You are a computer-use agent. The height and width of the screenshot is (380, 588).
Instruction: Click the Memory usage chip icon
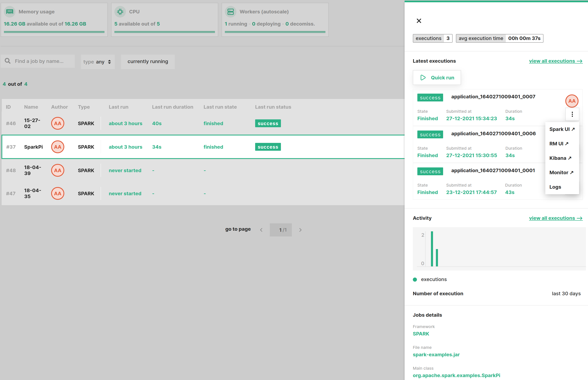tap(10, 12)
